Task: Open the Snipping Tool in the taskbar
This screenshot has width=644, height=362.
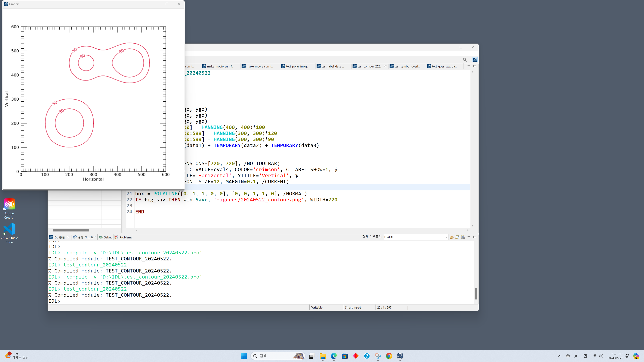Action: tap(378, 356)
